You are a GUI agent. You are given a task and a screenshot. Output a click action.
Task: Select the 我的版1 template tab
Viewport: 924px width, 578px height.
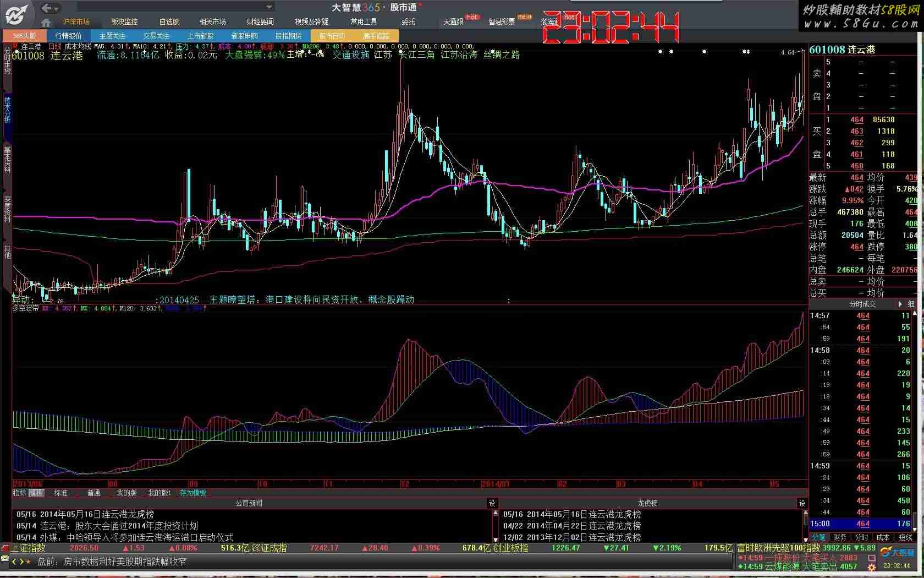pyautogui.click(x=159, y=493)
